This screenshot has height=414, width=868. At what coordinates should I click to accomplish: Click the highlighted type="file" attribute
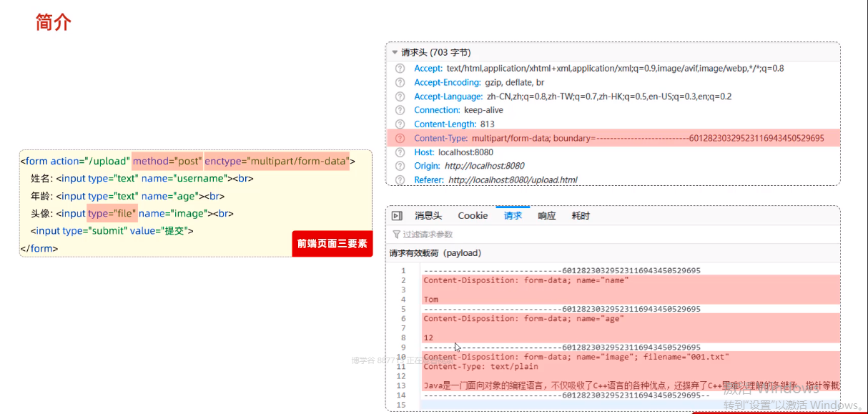(x=112, y=213)
